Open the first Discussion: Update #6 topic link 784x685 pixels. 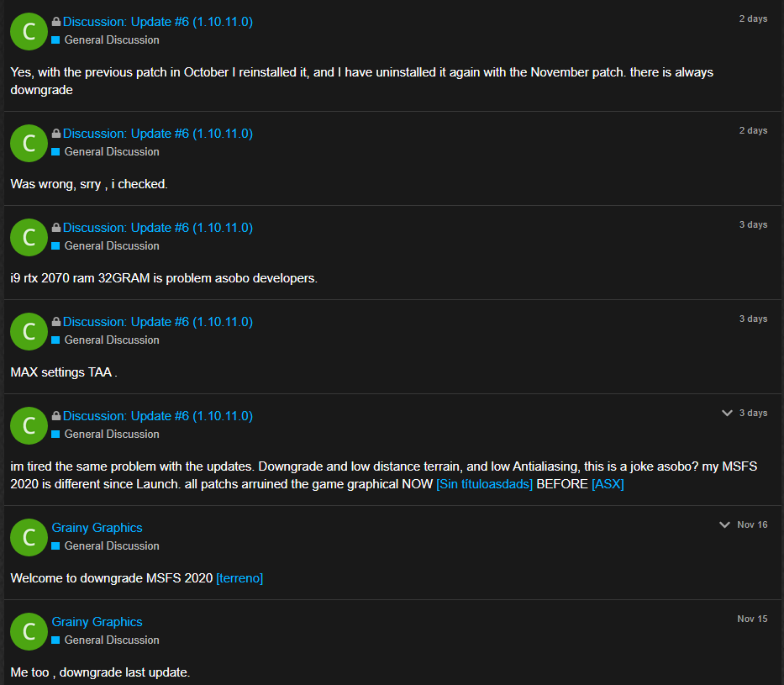pyautogui.click(x=158, y=22)
